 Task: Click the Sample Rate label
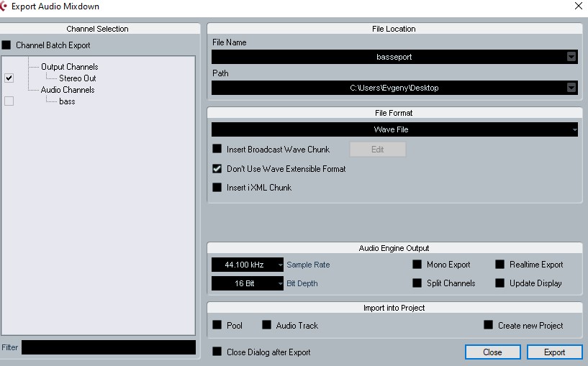click(x=308, y=265)
